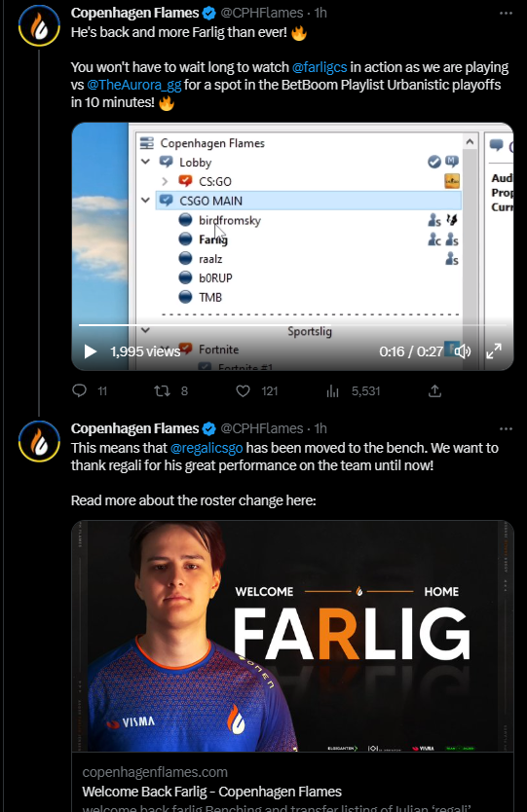527x812 pixels.
Task: Visit the @regalicsgo mention link
Action: click(207, 448)
